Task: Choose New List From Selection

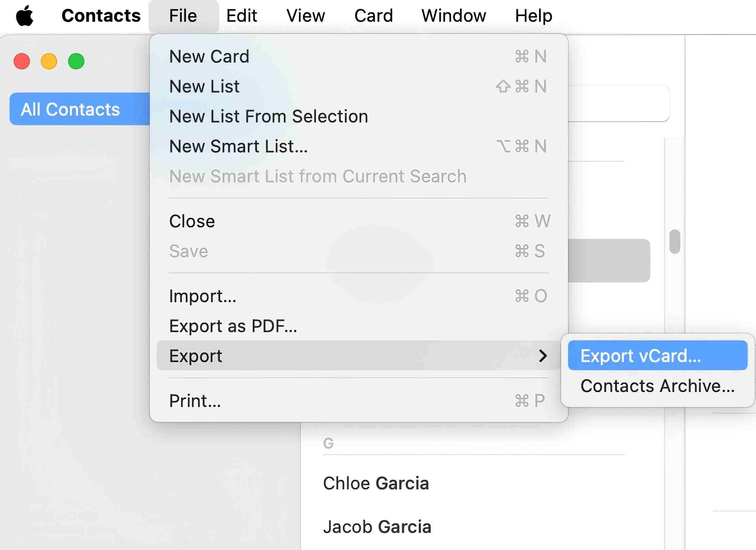Action: click(268, 116)
